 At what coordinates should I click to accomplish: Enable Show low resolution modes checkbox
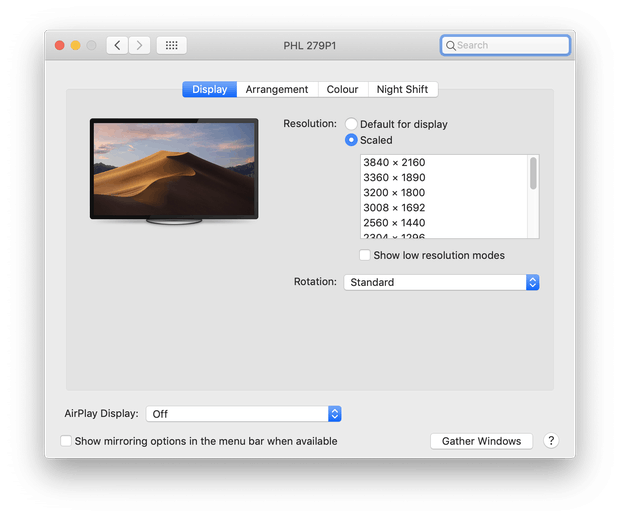(x=365, y=255)
